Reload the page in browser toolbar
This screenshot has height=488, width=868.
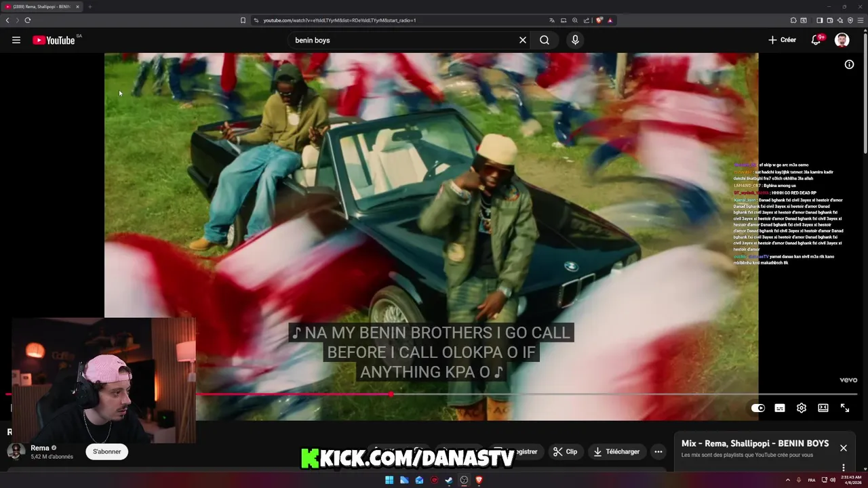[28, 20]
